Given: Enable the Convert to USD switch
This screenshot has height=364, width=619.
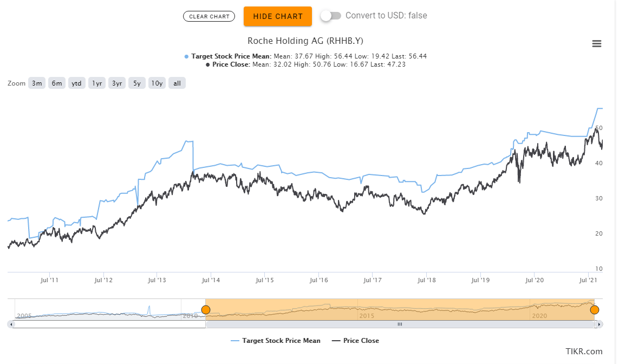Looking at the screenshot, I should [x=330, y=16].
